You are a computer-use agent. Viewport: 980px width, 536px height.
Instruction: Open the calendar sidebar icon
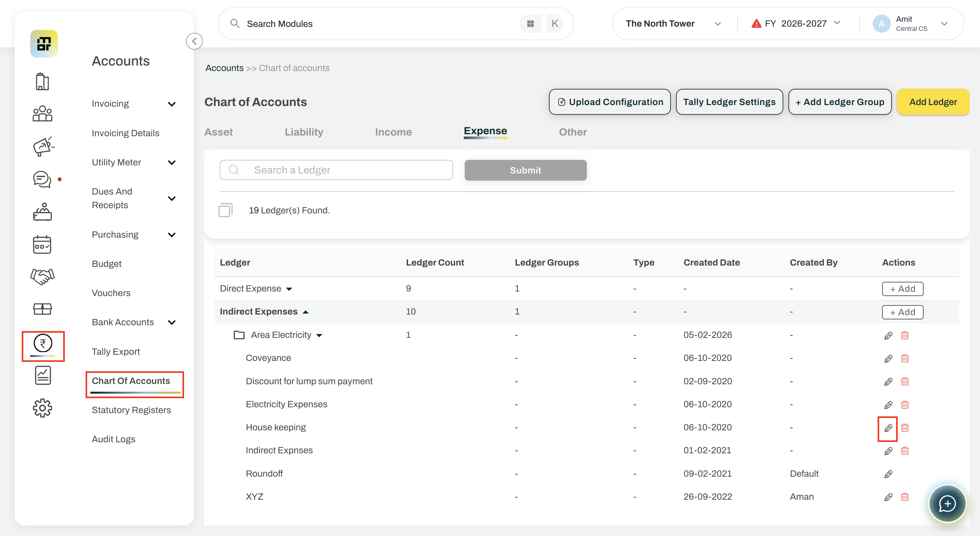(42, 244)
